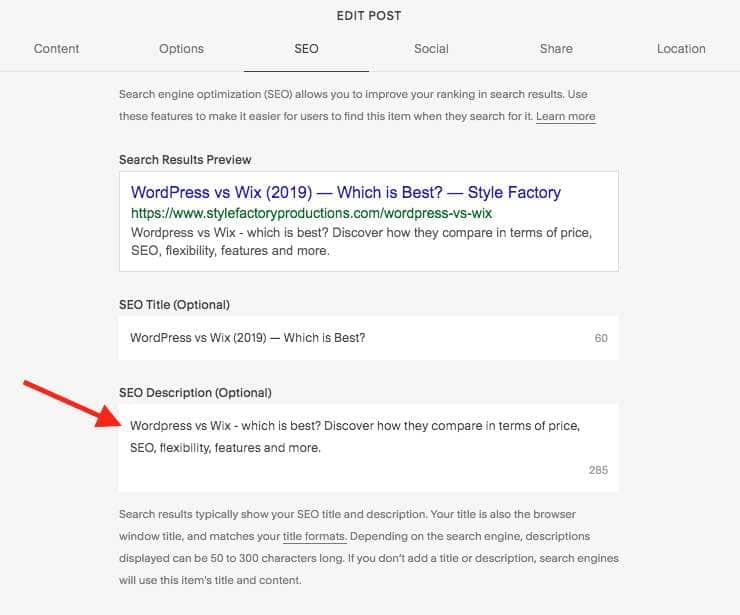Screen dimensions: 740x615
Task: Click the EDIT POST heading
Action: [x=369, y=16]
